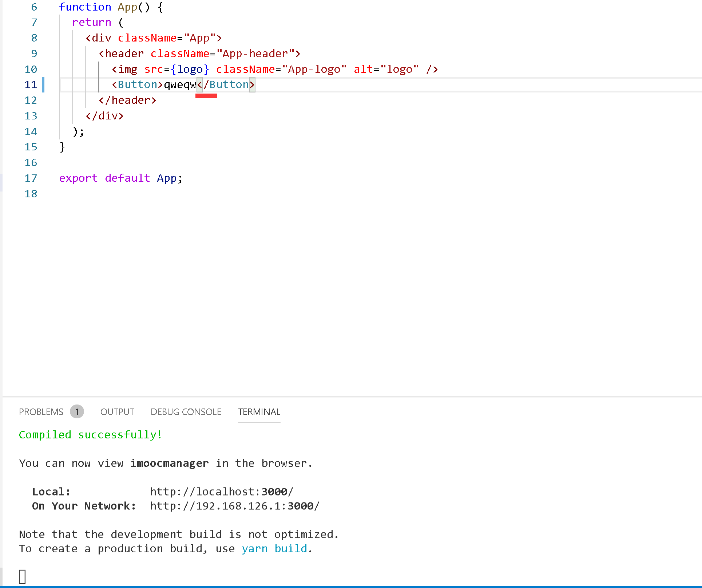Click the yarn build text in terminal
Image resolution: width=702 pixels, height=588 pixels.
(x=274, y=549)
